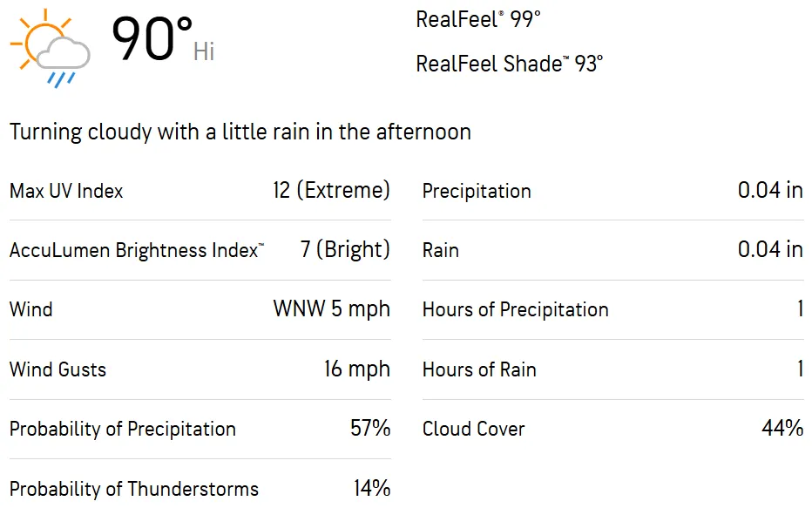This screenshot has width=812, height=508.
Task: Select the Cloud Cover 44% value
Action: [x=782, y=428]
